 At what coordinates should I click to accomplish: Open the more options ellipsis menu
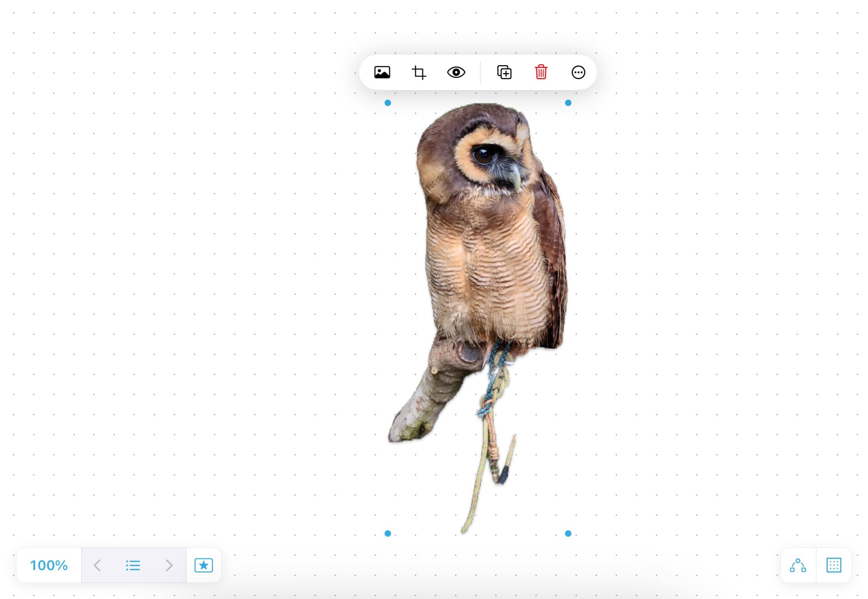click(x=578, y=73)
